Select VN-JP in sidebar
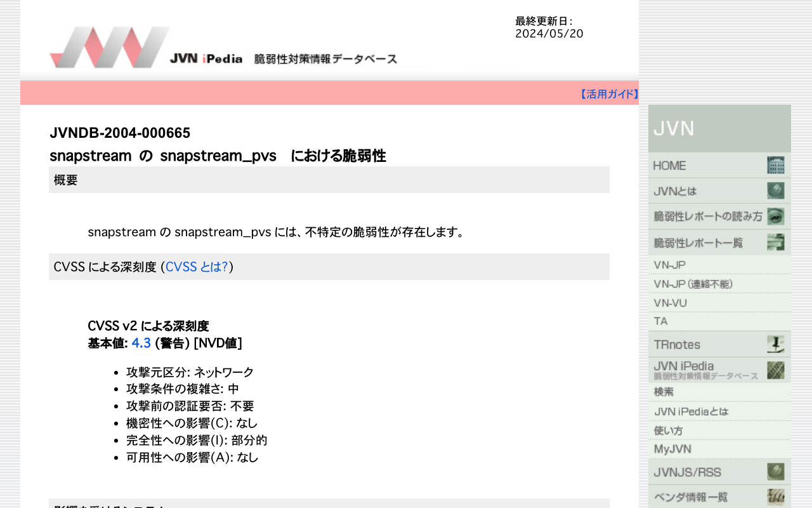 point(719,265)
